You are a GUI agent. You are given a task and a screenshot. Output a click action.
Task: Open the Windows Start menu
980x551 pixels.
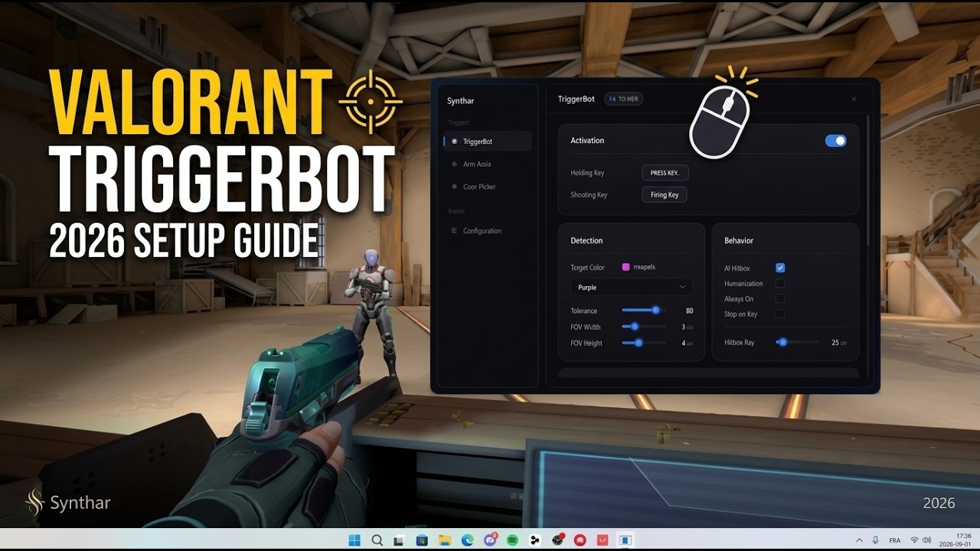point(354,540)
